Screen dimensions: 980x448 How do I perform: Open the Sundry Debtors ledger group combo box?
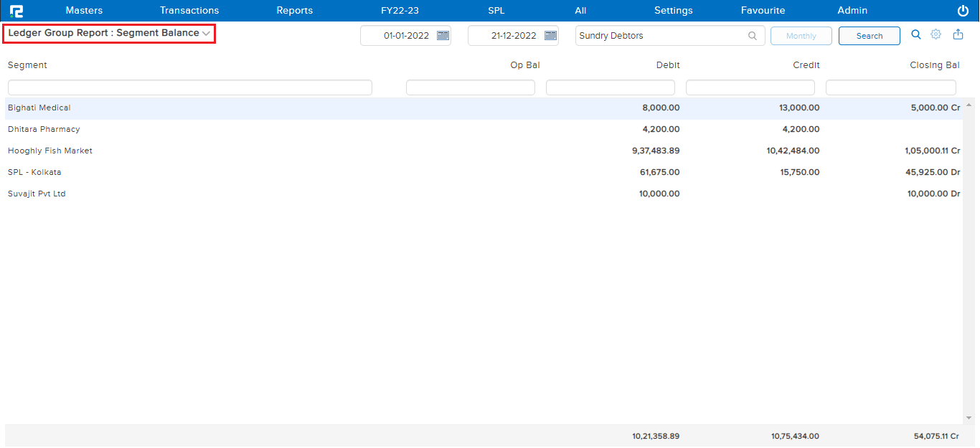[x=660, y=36]
